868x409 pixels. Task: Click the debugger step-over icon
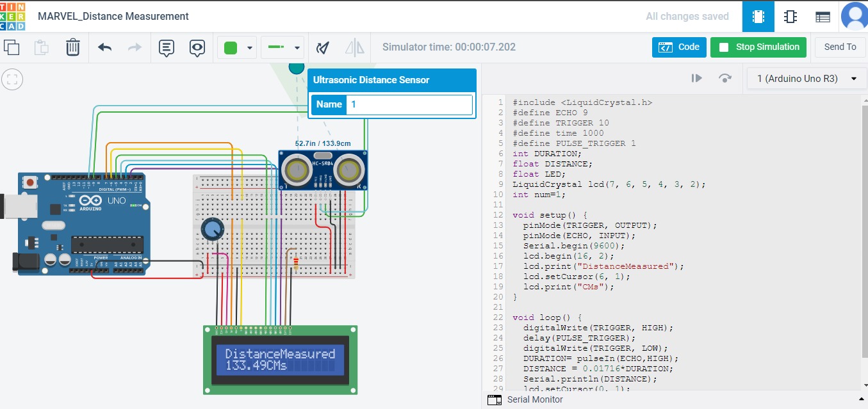(725, 78)
